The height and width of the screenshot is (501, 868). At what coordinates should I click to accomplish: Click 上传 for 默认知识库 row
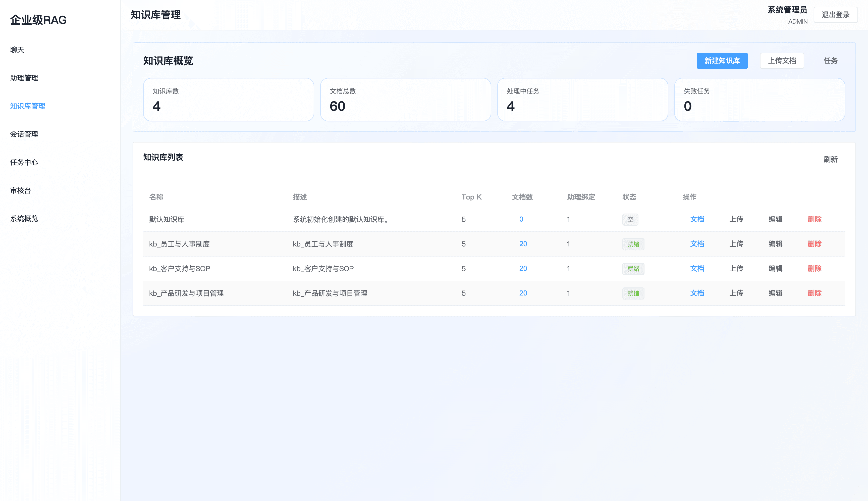click(x=736, y=219)
